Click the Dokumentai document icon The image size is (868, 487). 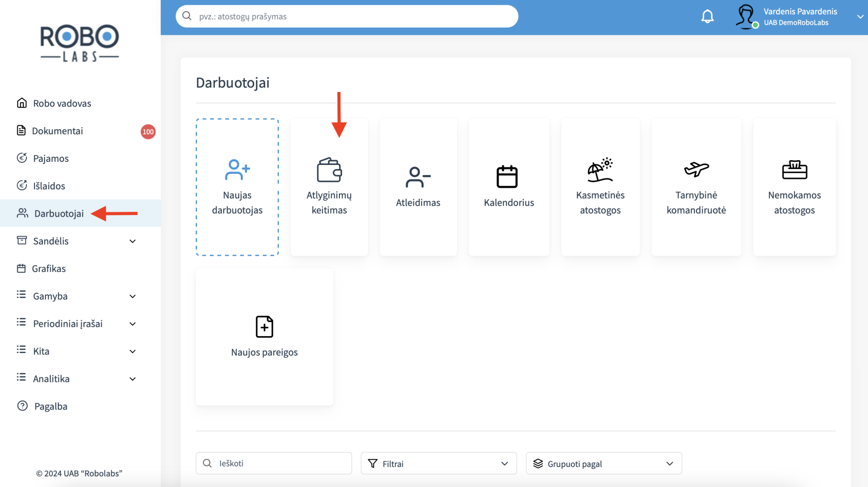click(x=21, y=130)
